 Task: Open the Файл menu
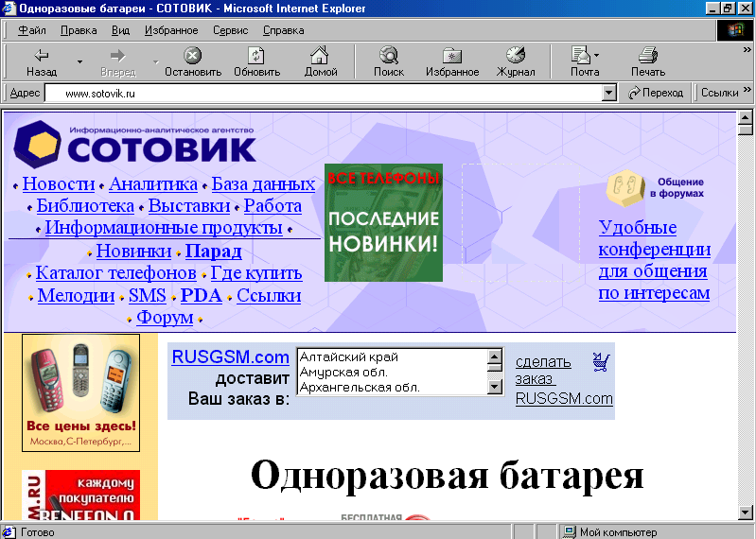(32, 30)
